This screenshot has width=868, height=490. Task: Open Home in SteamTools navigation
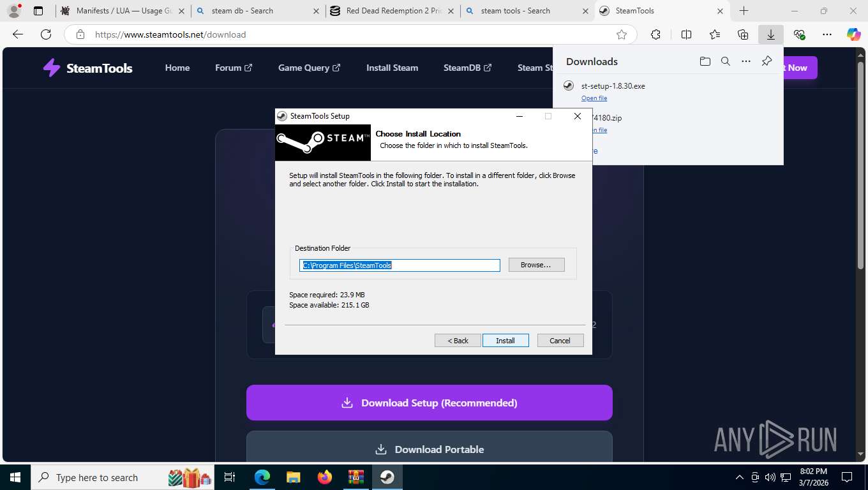pos(177,68)
